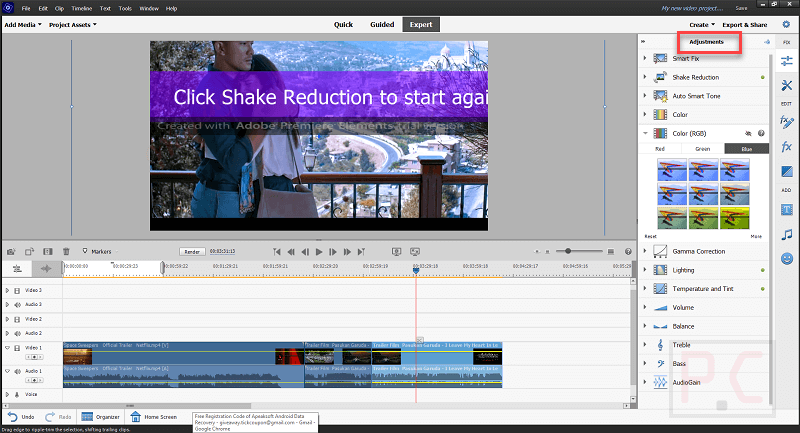Viewport: 800px width, 433px height.
Task: Expand the Shake Reduction adjustment
Action: point(645,77)
